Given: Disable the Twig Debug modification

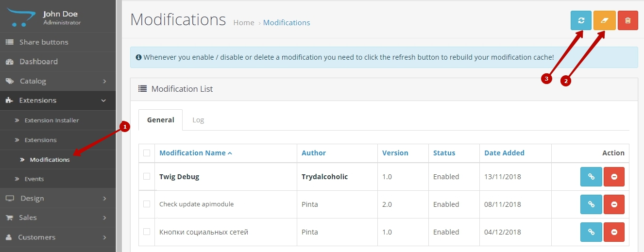Looking at the screenshot, I should (614, 177).
